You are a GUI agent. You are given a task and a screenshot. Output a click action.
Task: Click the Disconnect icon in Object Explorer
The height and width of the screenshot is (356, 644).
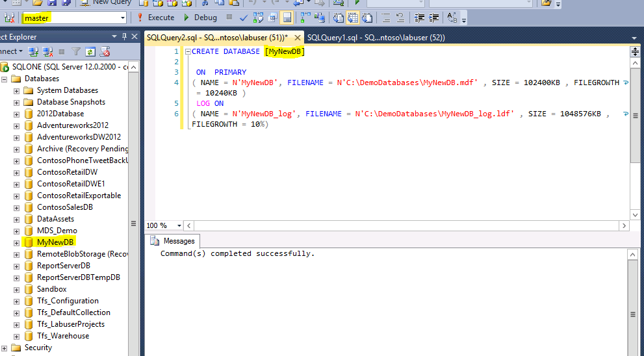click(x=48, y=52)
